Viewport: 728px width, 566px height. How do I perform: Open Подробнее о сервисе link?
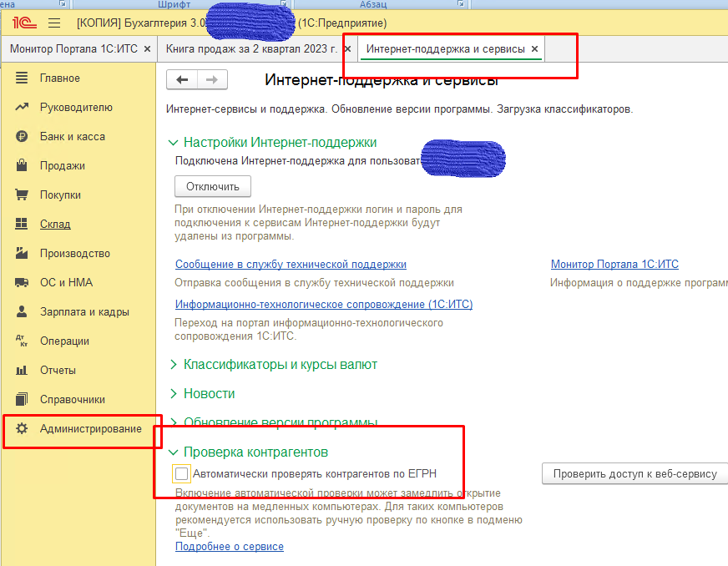pos(230,547)
